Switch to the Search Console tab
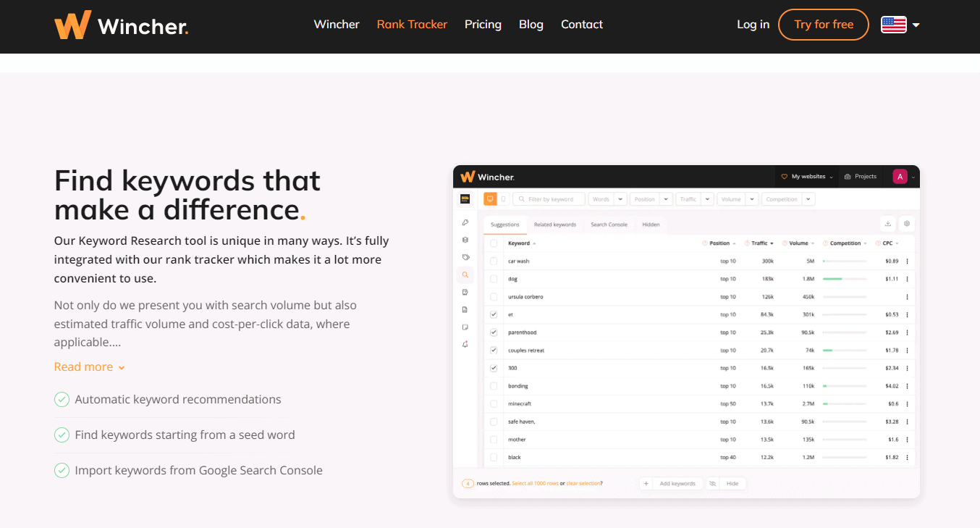Image resolution: width=980 pixels, height=528 pixels. [609, 225]
